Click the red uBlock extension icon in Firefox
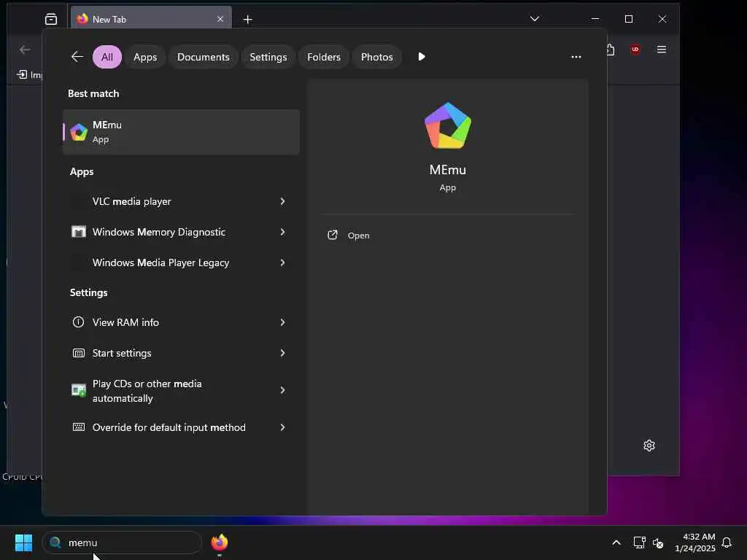 [x=635, y=50]
